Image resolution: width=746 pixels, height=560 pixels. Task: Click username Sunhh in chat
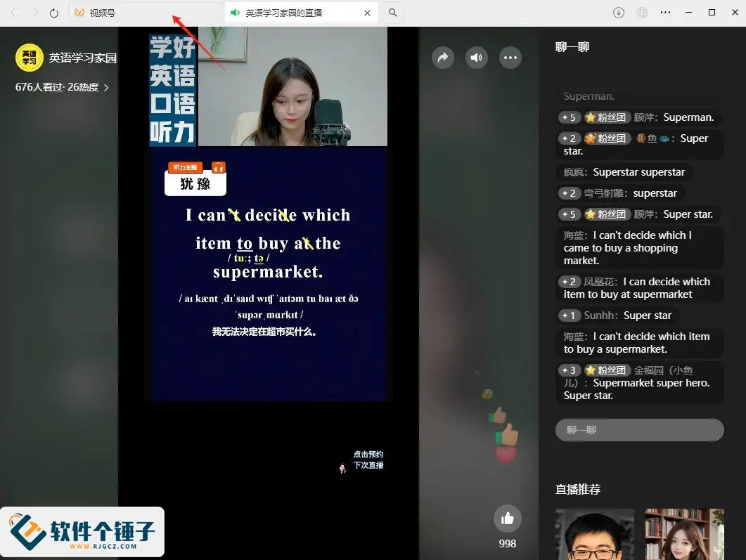[x=598, y=315]
